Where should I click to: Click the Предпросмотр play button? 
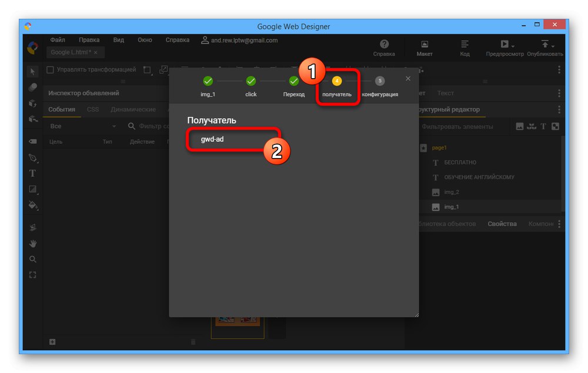point(505,44)
